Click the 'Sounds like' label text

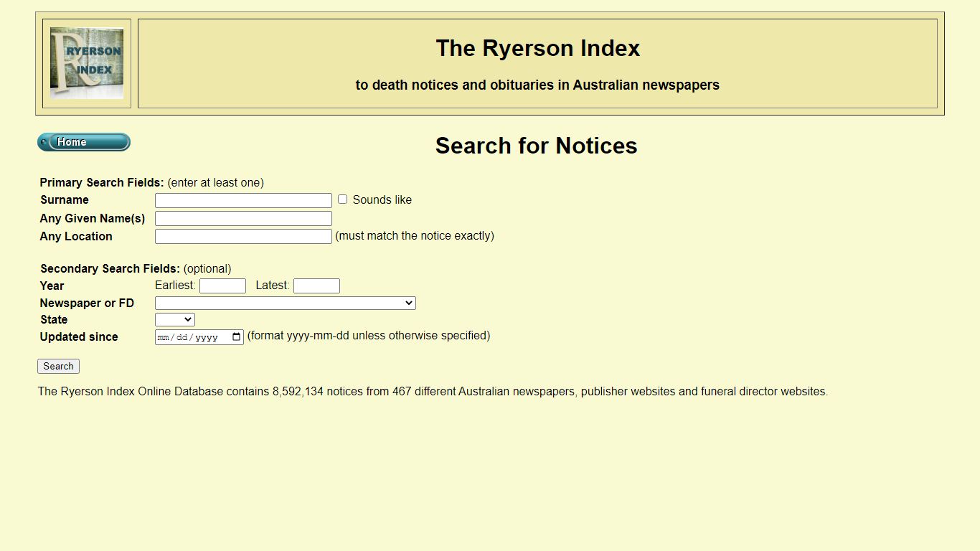pos(382,199)
